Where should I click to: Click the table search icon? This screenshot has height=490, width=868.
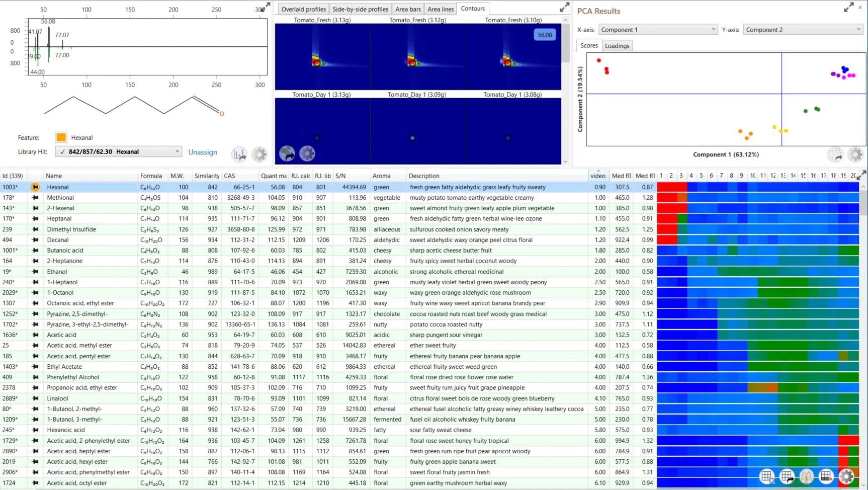click(x=767, y=476)
